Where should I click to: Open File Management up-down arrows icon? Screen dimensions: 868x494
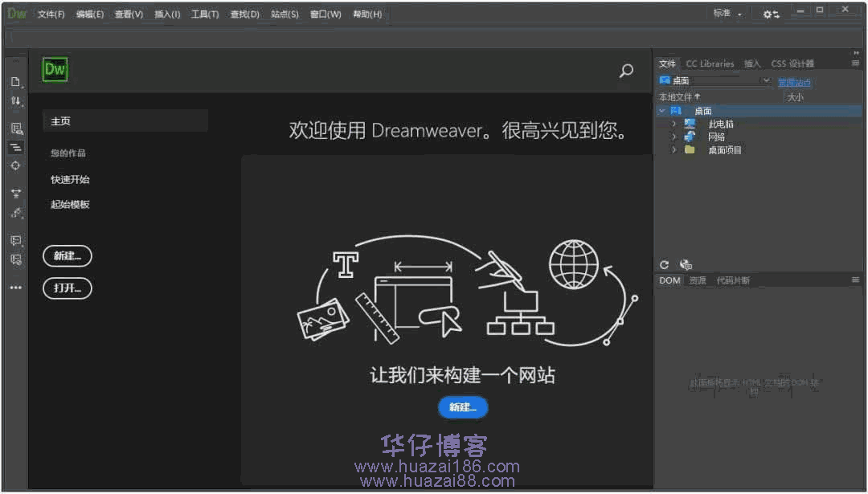[x=15, y=101]
